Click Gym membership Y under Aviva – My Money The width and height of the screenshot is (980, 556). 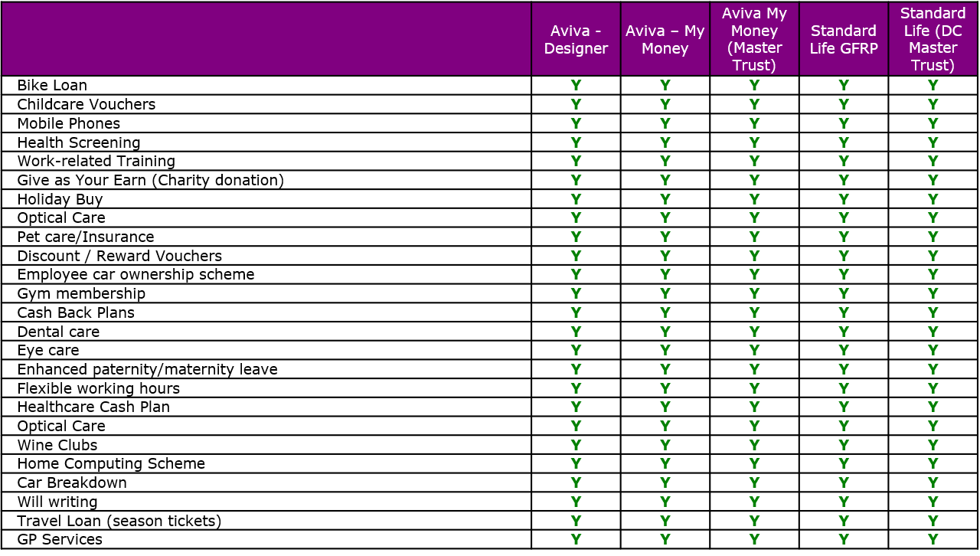[x=665, y=293]
